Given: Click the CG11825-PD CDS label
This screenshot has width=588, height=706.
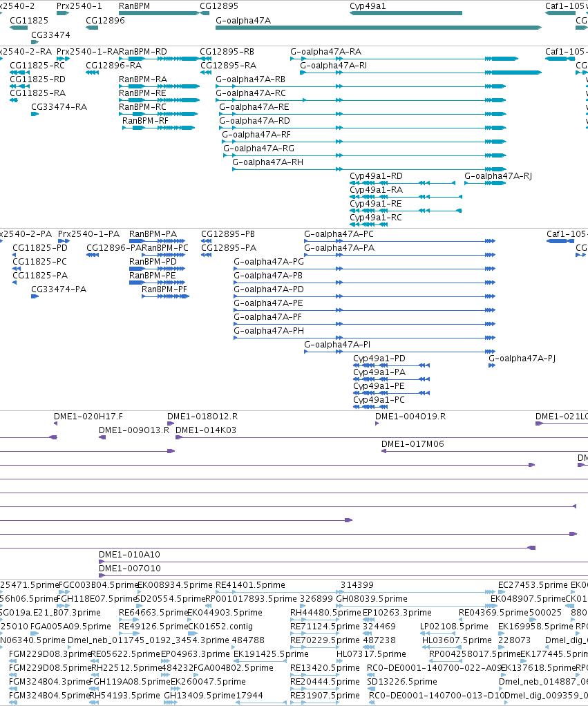Looking at the screenshot, I should [40, 247].
